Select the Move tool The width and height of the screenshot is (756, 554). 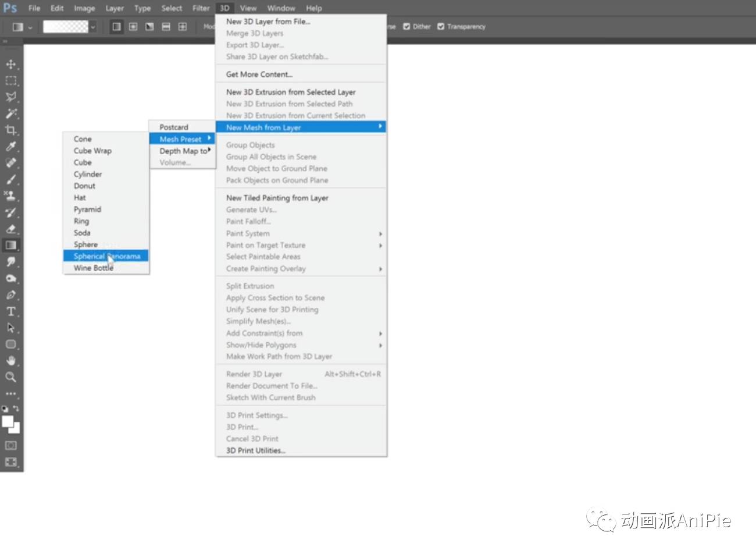11,64
